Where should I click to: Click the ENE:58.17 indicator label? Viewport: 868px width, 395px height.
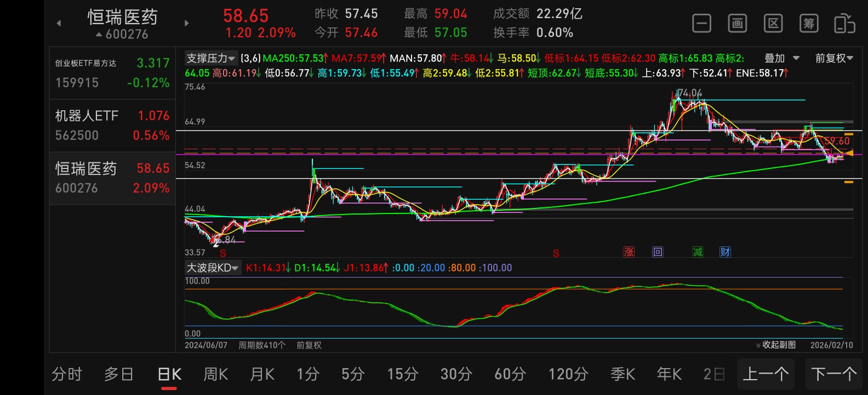762,73
